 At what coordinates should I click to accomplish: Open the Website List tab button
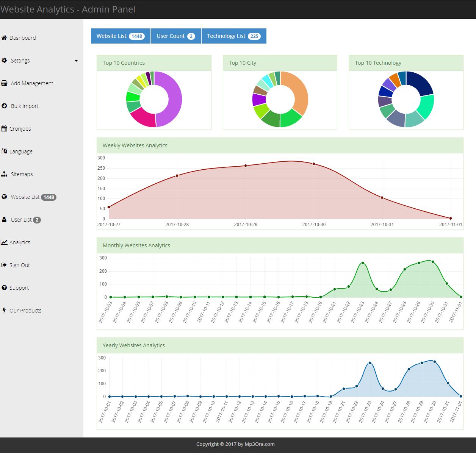[121, 36]
